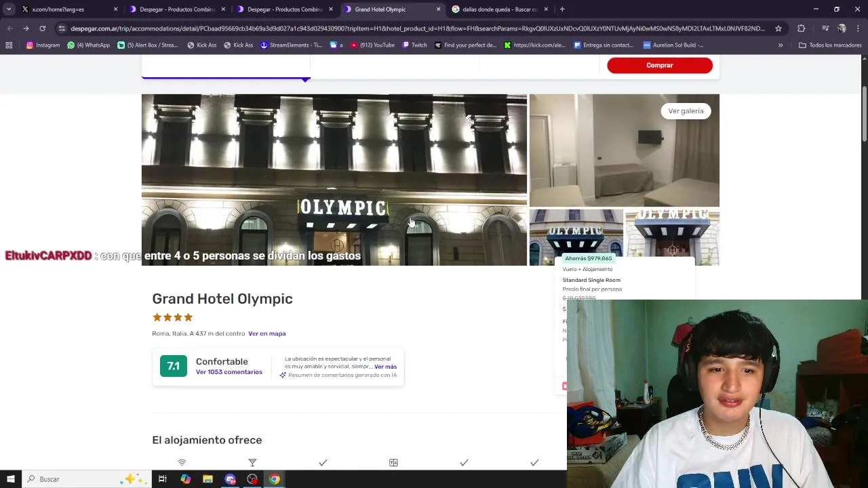The height and width of the screenshot is (488, 868).
Task: Open the kick.com/ale bookmark
Action: point(534,45)
